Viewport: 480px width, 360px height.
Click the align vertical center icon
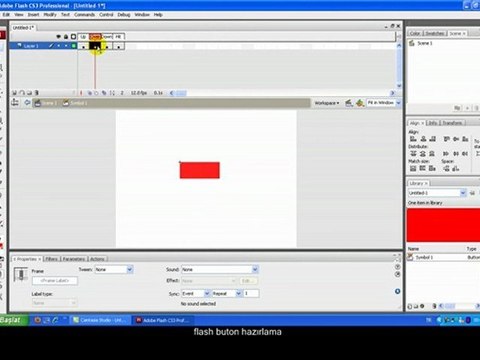(x=456, y=139)
